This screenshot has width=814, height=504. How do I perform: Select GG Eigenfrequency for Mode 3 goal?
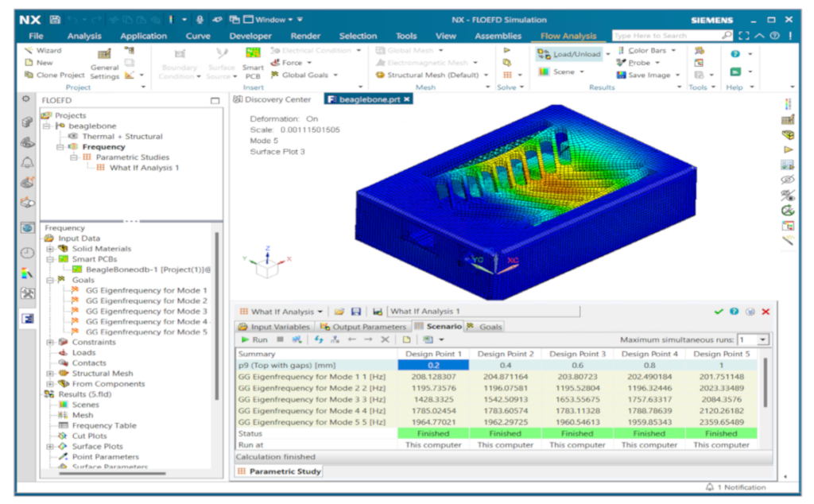[x=145, y=311]
